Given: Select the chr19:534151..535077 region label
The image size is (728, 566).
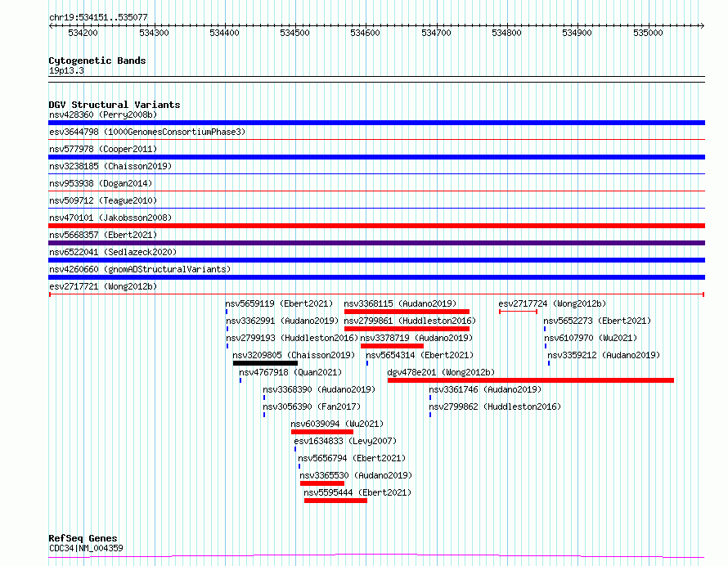Looking at the screenshot, I should pos(98,17).
